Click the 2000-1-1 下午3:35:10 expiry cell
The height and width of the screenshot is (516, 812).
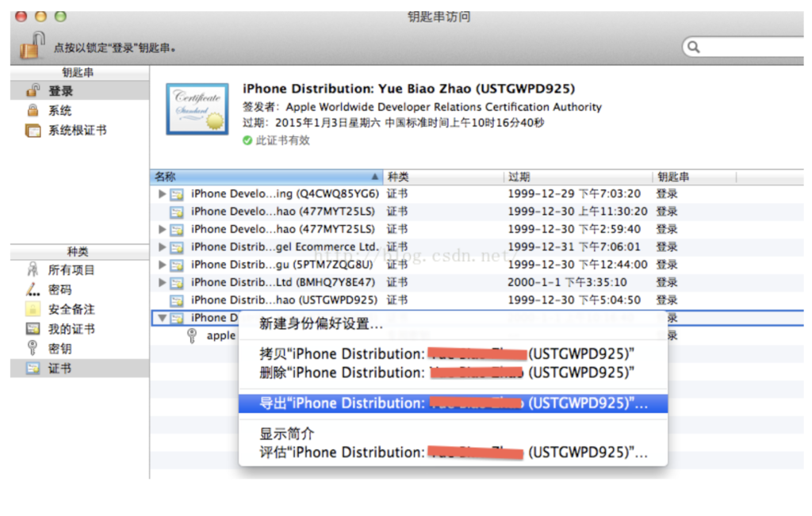(x=567, y=282)
